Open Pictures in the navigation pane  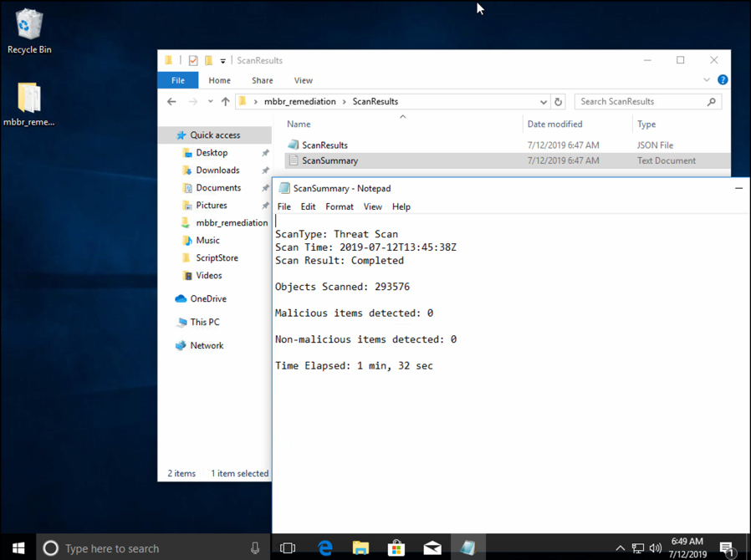pos(212,206)
